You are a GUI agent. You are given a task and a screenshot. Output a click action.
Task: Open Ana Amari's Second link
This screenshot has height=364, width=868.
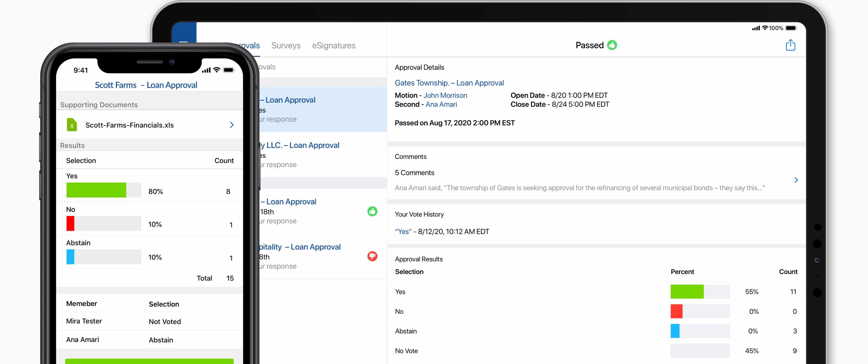tap(441, 104)
